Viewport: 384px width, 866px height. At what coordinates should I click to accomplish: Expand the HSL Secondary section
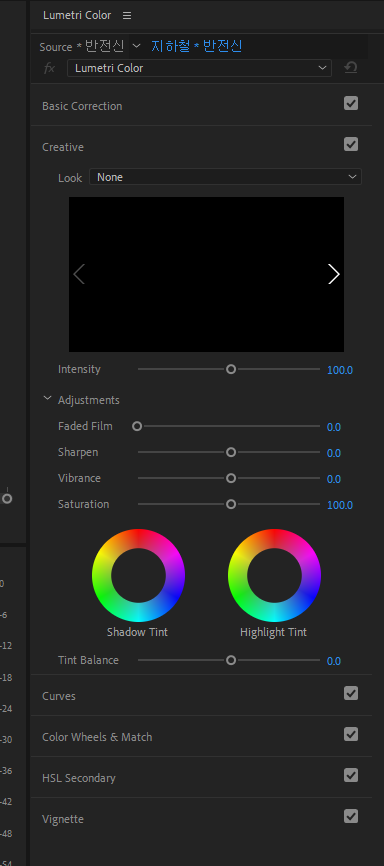79,778
